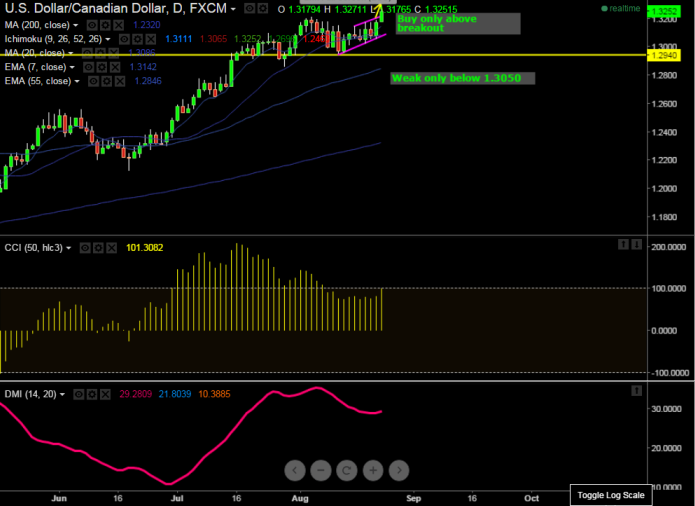Zoom in using the plus button
Viewport: 695px width, 506px height.
tap(373, 470)
